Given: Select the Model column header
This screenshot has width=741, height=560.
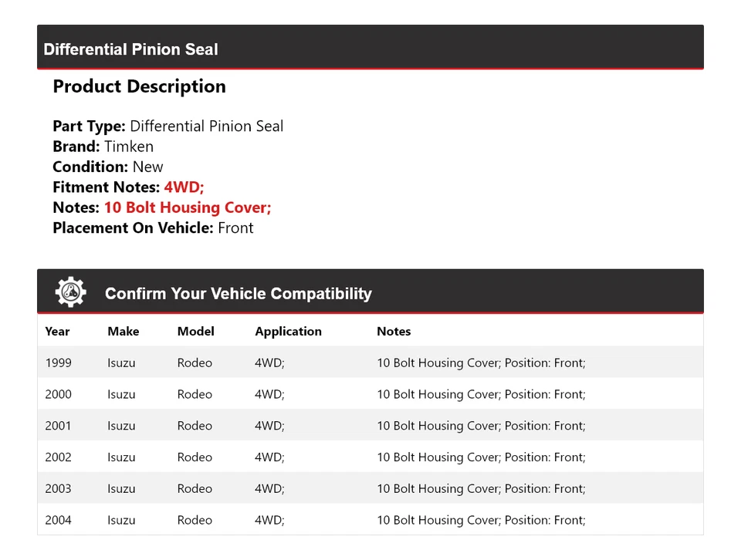Looking at the screenshot, I should click(x=196, y=332).
